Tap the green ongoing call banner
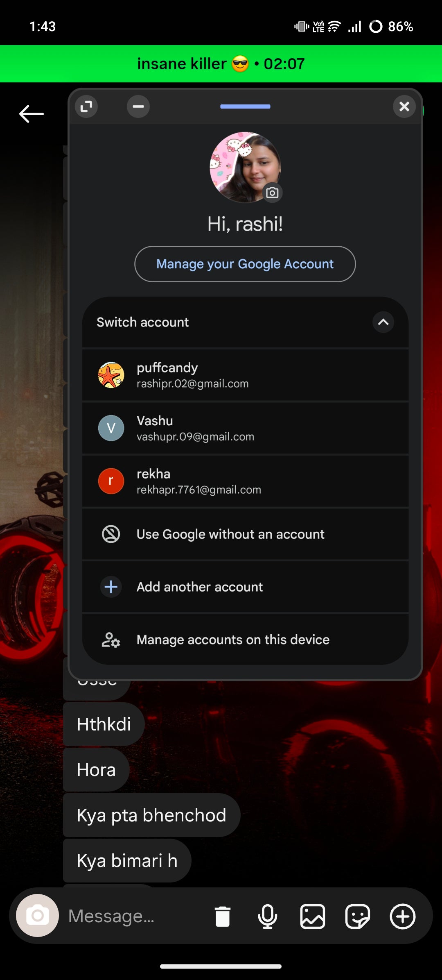The image size is (442, 980). tap(221, 64)
